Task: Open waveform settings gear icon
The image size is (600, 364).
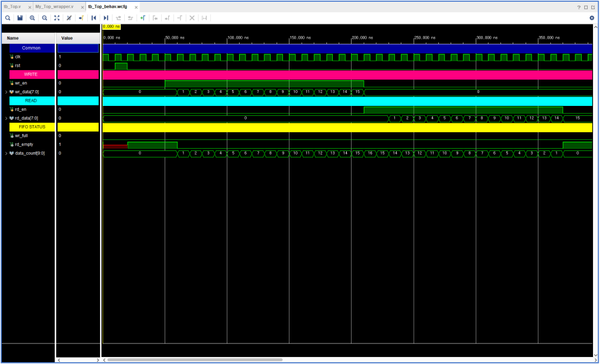Action: point(592,18)
